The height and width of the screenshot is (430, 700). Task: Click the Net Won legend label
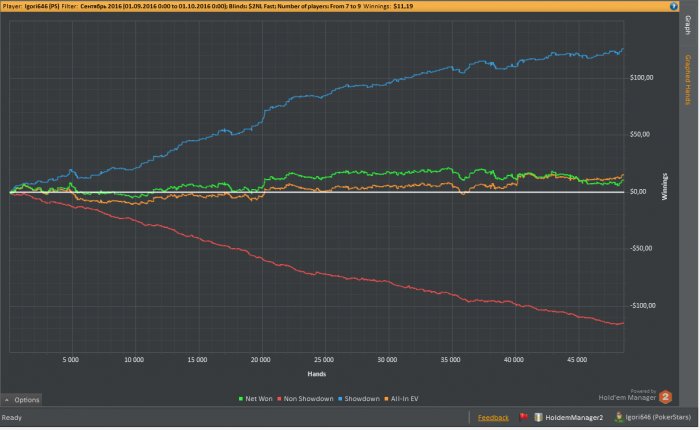pyautogui.click(x=258, y=399)
